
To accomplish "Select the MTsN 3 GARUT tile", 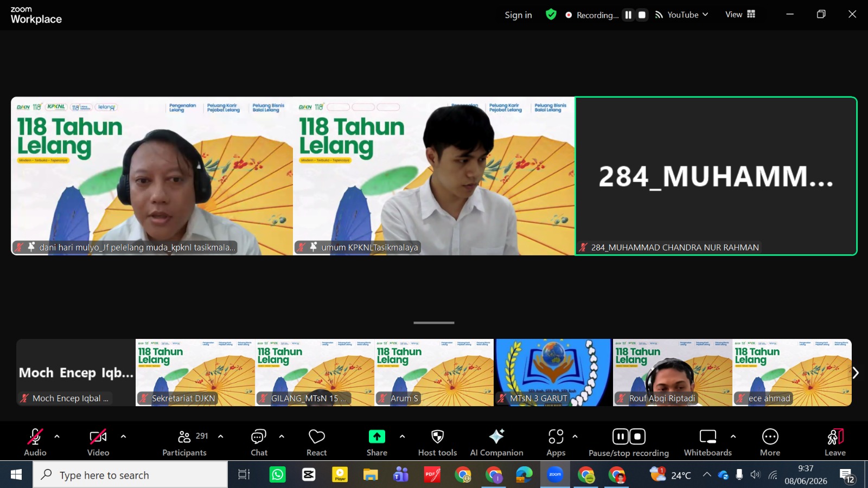I will [x=553, y=373].
